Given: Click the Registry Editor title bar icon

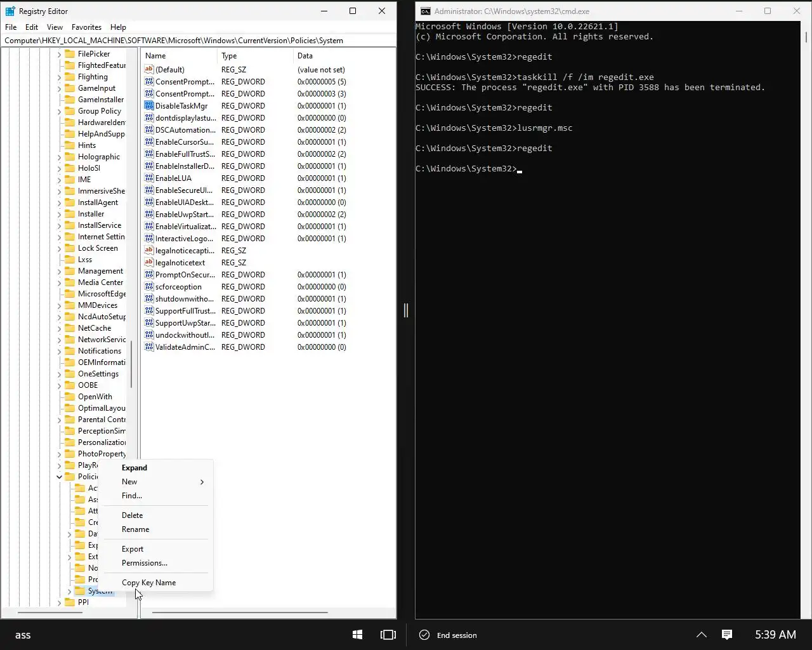Looking at the screenshot, I should [x=10, y=11].
